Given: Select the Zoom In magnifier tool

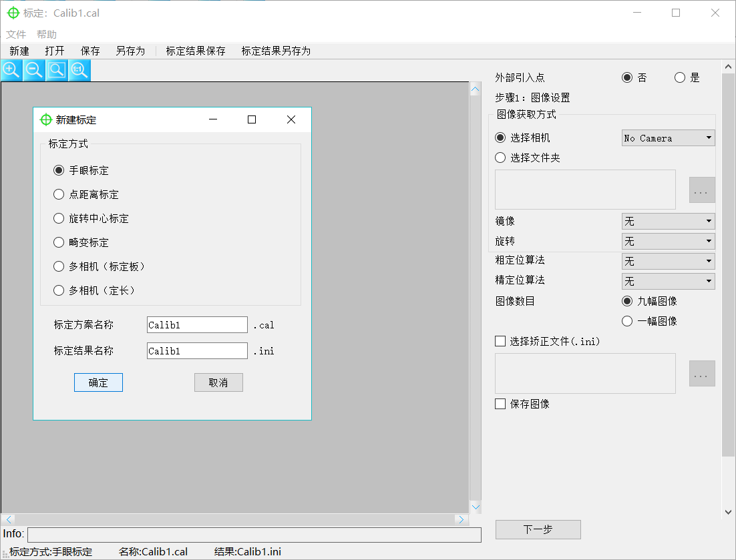Looking at the screenshot, I should (x=11, y=69).
